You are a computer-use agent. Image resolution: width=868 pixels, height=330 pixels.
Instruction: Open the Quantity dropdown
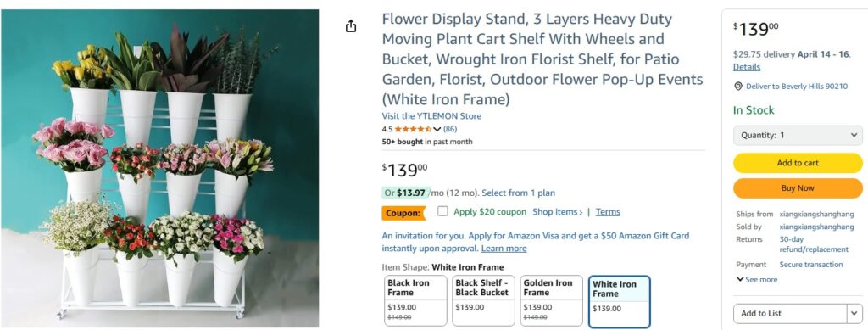(798, 135)
